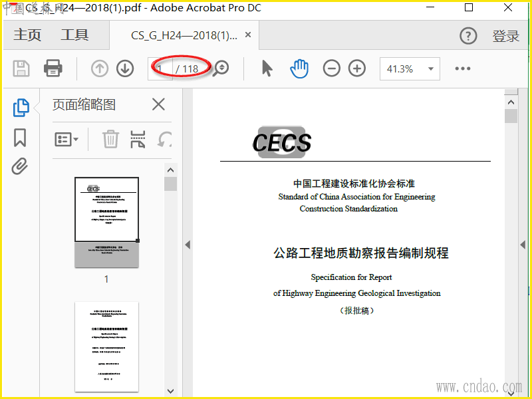Click the '/ 118' total pages text
Image resolution: width=532 pixels, height=399 pixels.
click(x=187, y=69)
